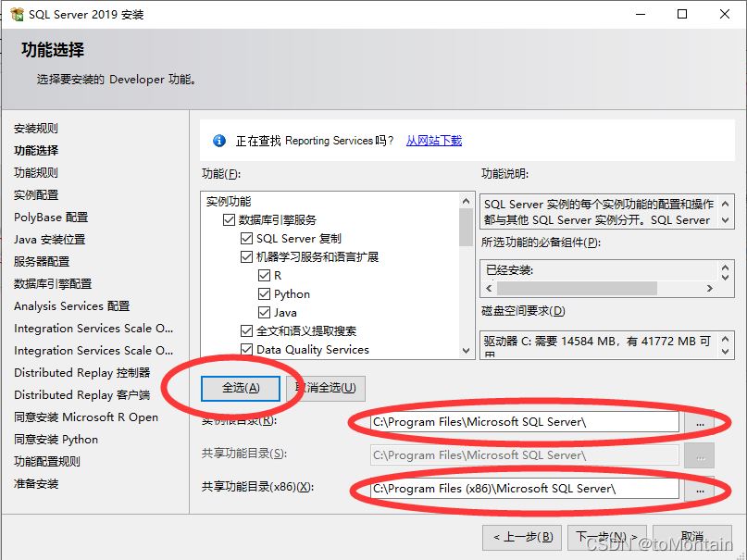The width and height of the screenshot is (747, 560).
Task: Select Java 安装位置 step in sidebar
Action: tap(50, 240)
